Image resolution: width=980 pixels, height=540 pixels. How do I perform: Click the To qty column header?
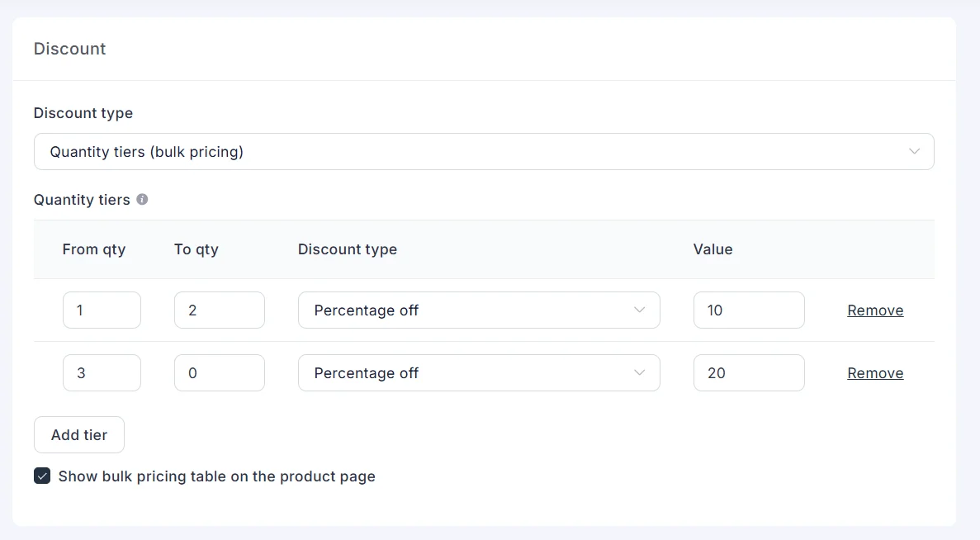pos(196,249)
